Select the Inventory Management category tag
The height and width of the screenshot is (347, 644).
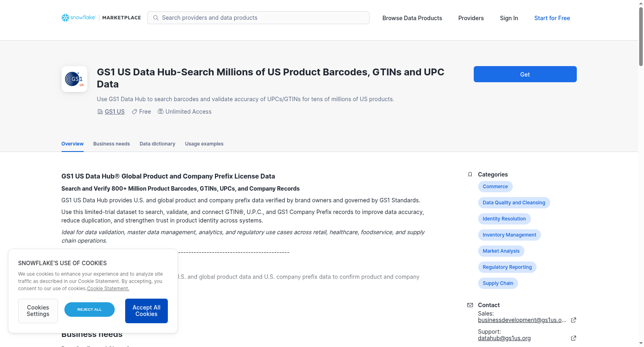[509, 235]
